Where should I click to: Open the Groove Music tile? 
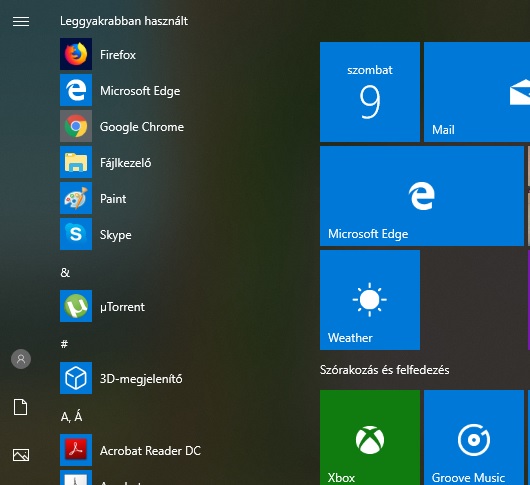pyautogui.click(x=474, y=438)
